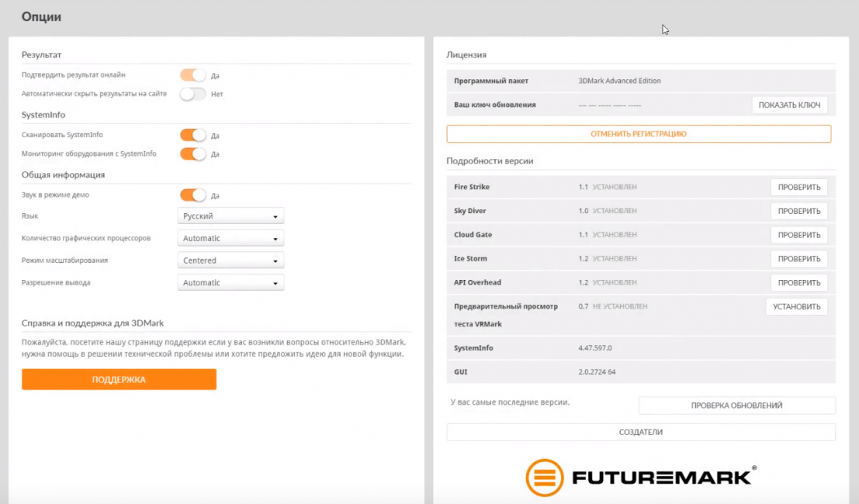Image resolution: width=859 pixels, height=504 pixels.
Task: Open 'Режим масштабирования' dropdown showing Centered
Action: pyautogui.click(x=230, y=261)
